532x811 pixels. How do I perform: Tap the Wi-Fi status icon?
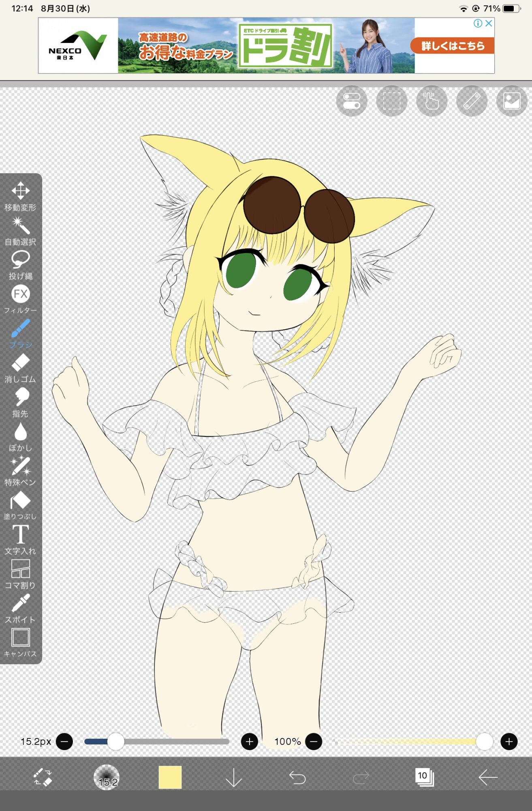(x=464, y=9)
